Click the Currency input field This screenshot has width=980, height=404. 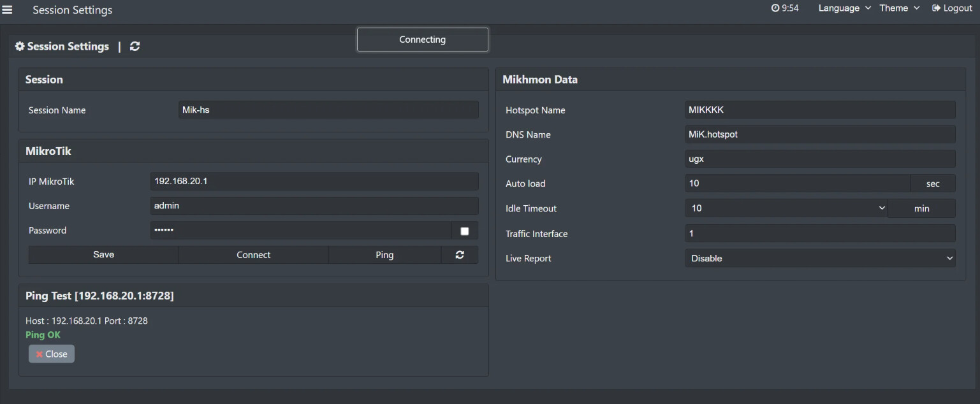point(820,159)
